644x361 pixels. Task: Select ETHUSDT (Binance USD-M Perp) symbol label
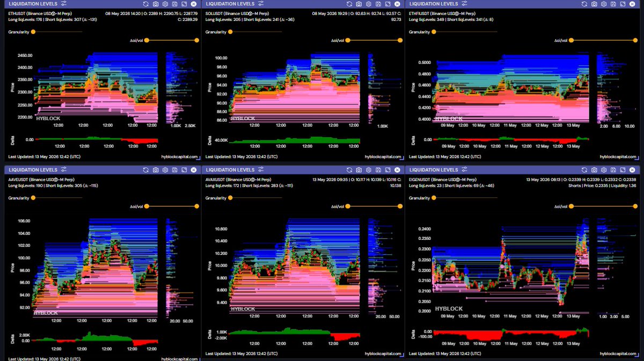40,13
